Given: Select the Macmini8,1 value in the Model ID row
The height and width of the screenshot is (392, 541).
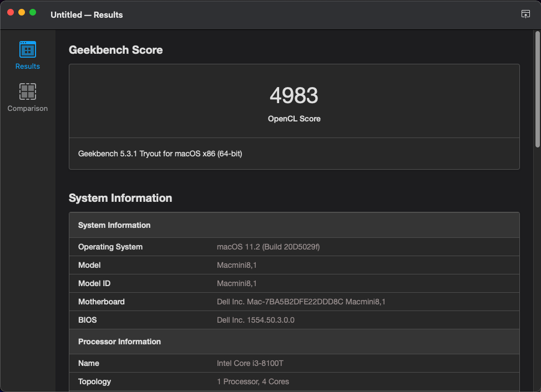Looking at the screenshot, I should (x=237, y=283).
